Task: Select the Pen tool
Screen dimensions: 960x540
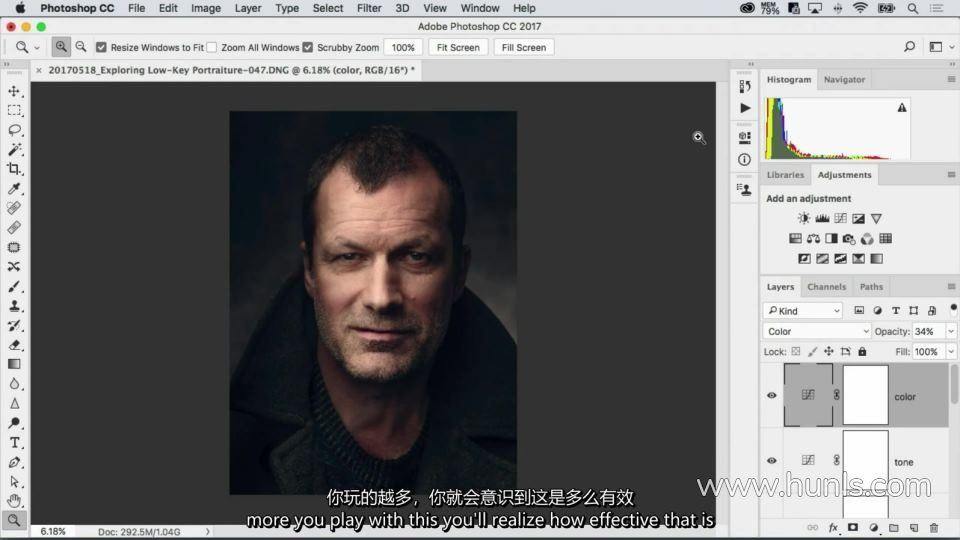Action: (14, 462)
